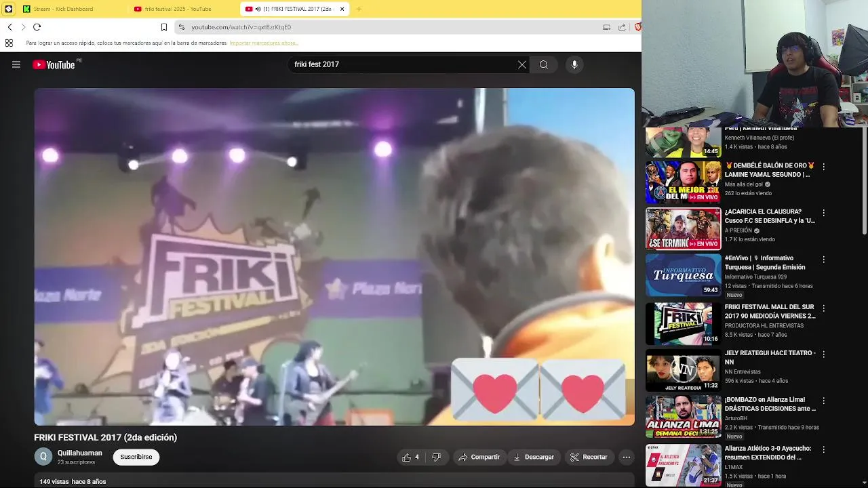Click the Importar marcadores ahora link
868x488 pixels.
pos(264,43)
